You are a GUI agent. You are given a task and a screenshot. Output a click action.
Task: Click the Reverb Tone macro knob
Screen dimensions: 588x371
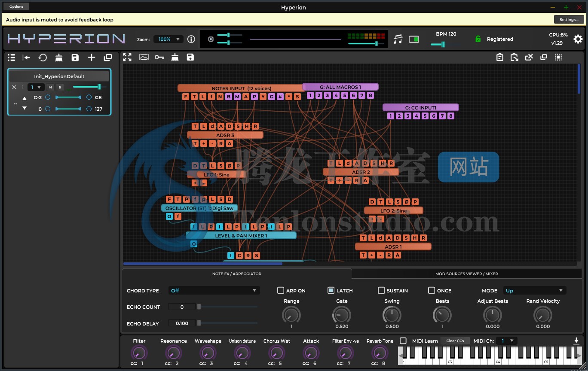pos(380,353)
